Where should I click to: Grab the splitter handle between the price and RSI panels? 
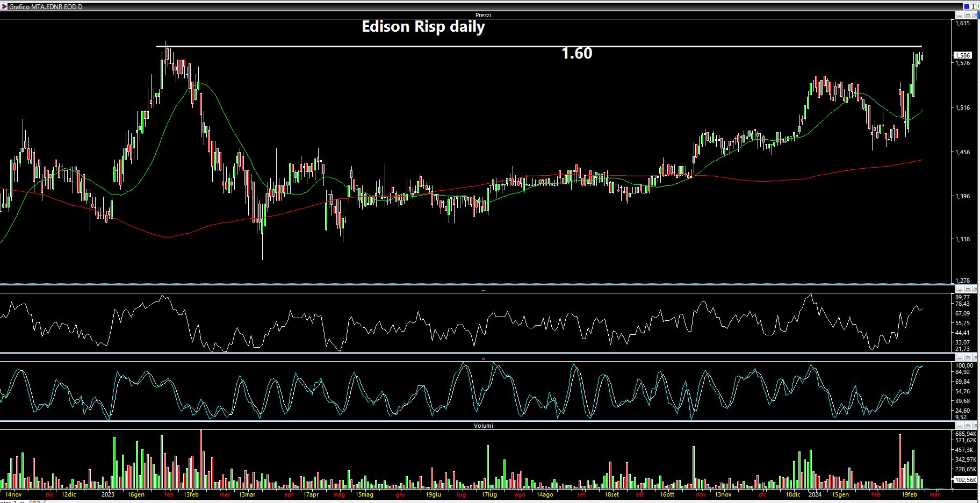click(x=484, y=290)
